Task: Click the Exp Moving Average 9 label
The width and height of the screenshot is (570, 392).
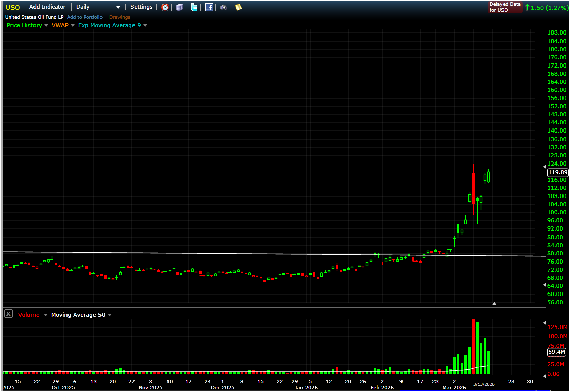Action: coord(110,25)
